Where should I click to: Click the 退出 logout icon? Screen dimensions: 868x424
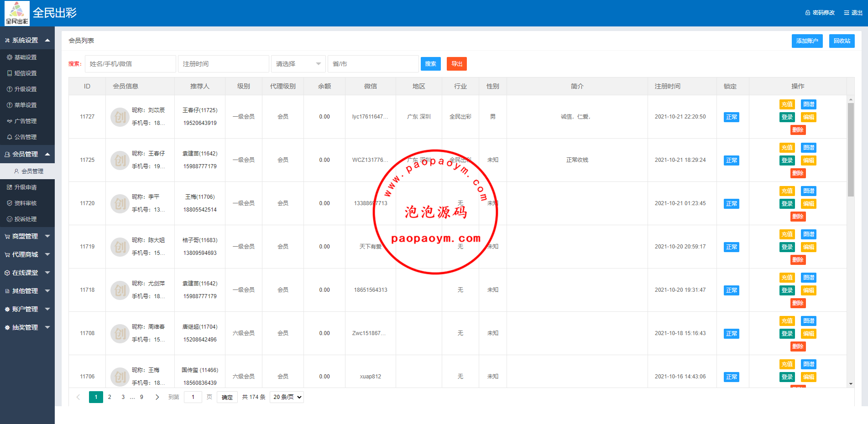click(846, 13)
